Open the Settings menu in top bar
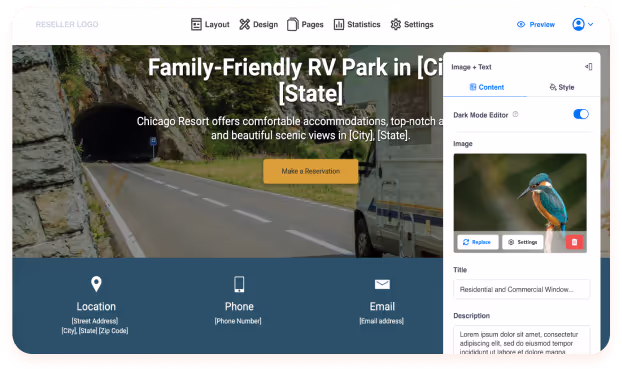This screenshot has width=622, height=372. point(412,25)
